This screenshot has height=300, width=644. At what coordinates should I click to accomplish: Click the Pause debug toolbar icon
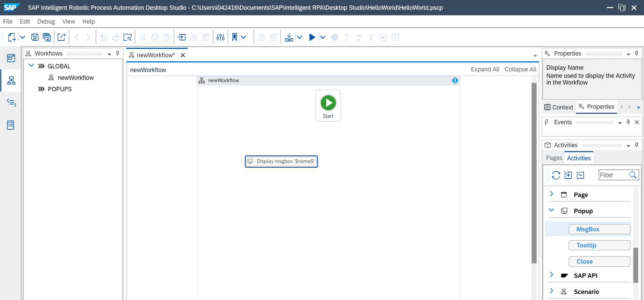(x=396, y=37)
